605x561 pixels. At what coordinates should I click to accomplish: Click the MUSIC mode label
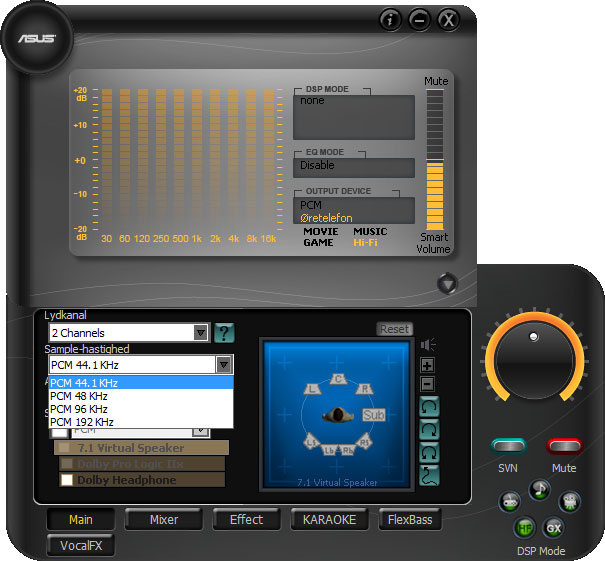(x=370, y=231)
